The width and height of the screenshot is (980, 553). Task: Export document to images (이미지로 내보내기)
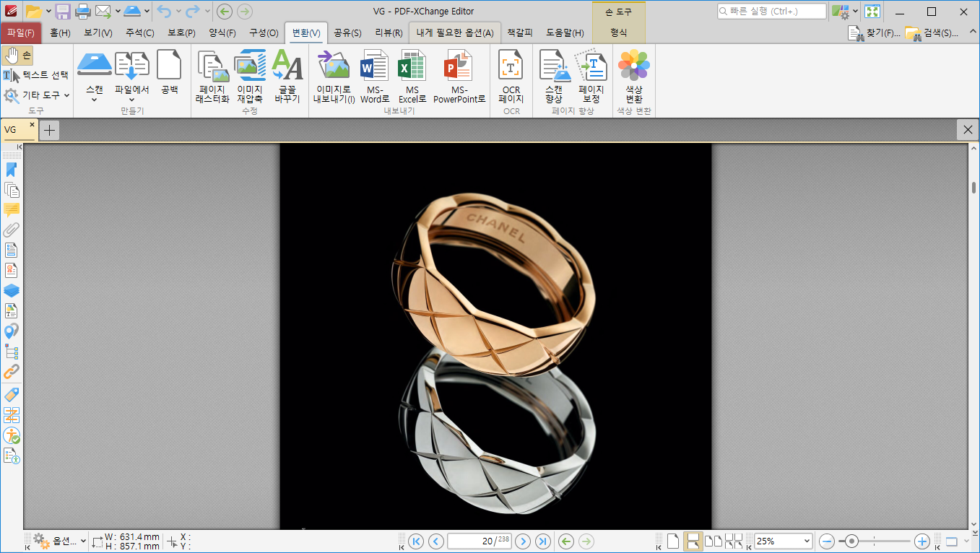[334, 77]
